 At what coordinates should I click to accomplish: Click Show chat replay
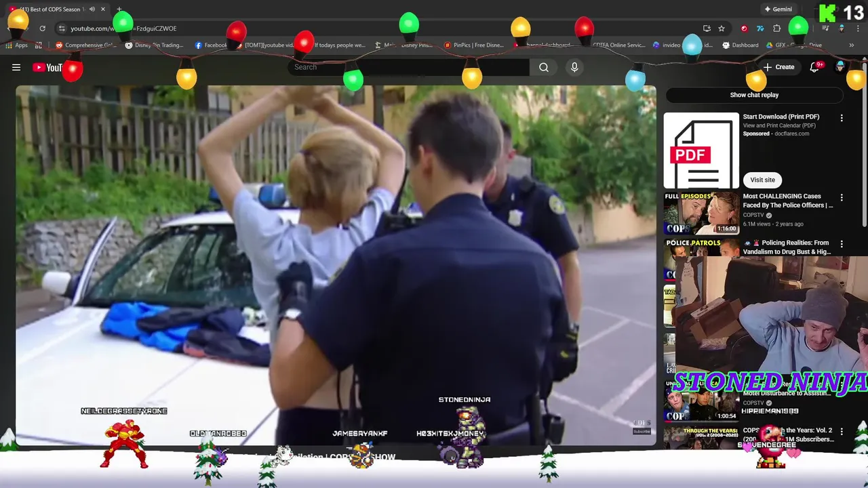[x=754, y=95]
